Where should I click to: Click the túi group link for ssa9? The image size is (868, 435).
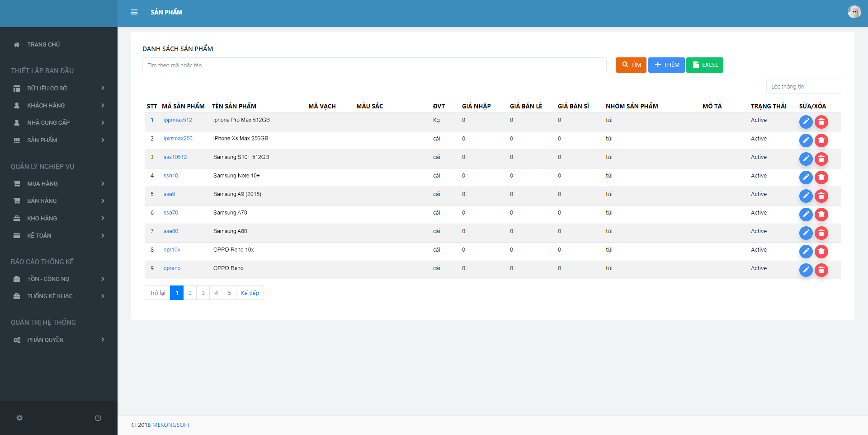(609, 194)
